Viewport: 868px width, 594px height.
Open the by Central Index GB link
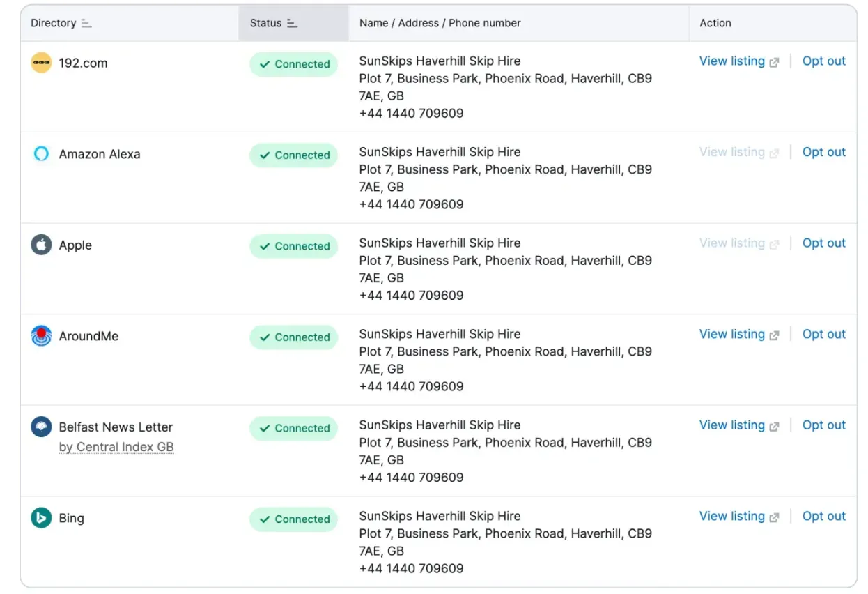[116, 446]
